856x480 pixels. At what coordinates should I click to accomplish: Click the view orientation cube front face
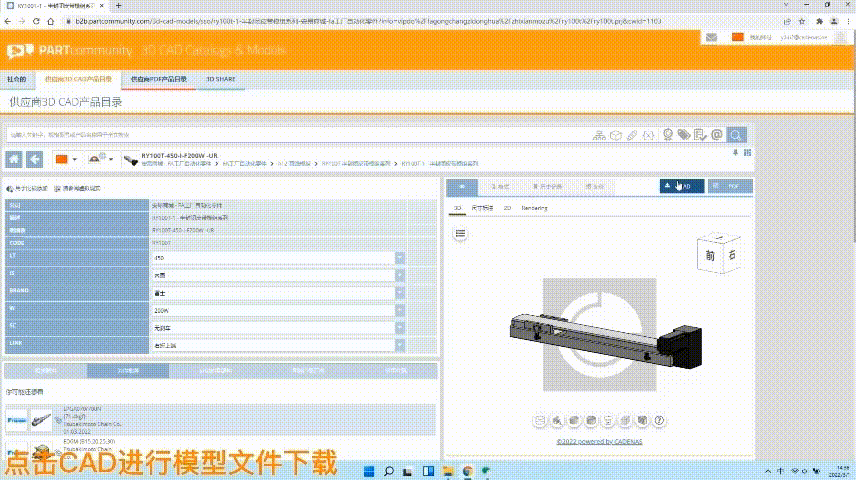coord(710,256)
